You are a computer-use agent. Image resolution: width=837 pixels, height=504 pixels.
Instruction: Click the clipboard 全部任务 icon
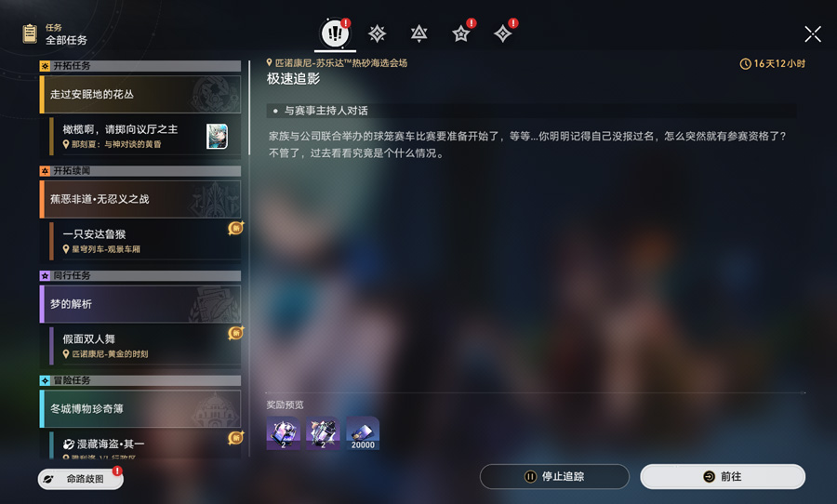[30, 34]
